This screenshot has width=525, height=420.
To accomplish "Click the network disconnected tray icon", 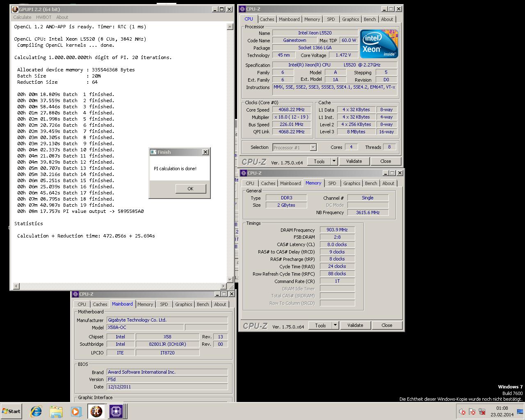I will point(482,412).
